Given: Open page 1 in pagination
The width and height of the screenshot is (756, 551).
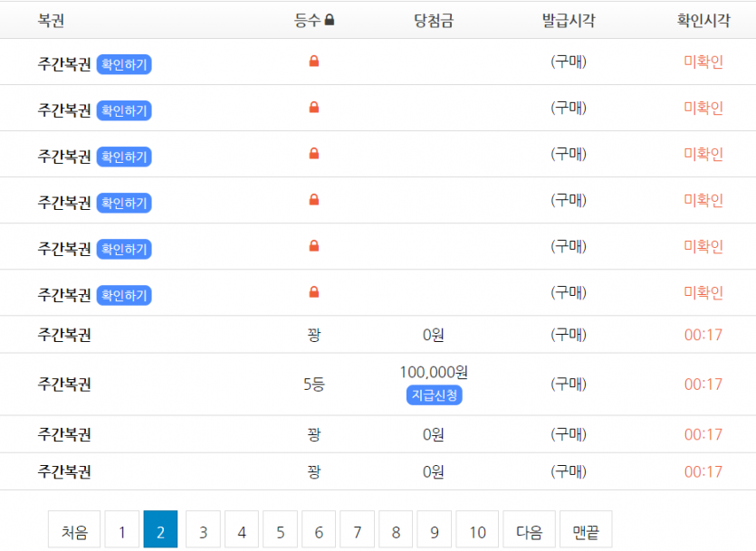Looking at the screenshot, I should point(122,529).
